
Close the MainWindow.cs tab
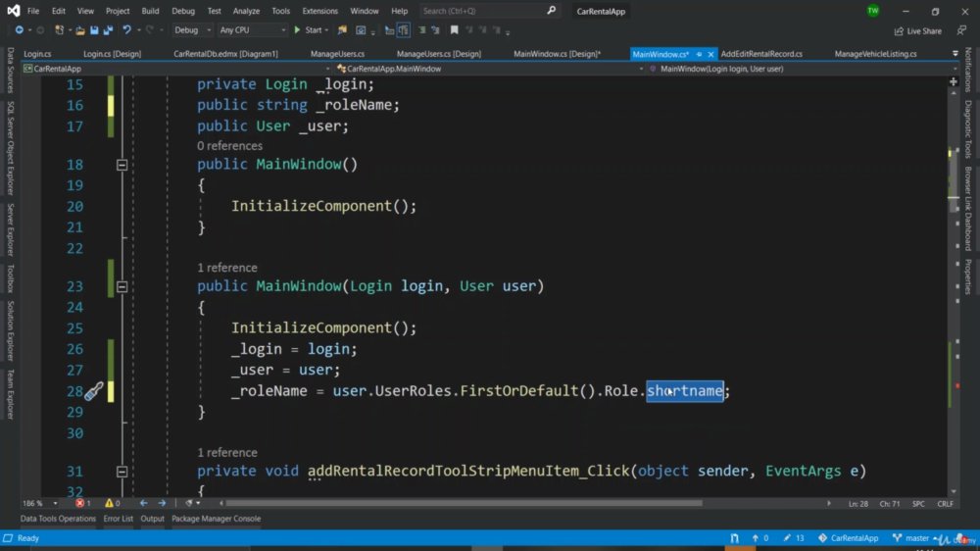pos(710,54)
